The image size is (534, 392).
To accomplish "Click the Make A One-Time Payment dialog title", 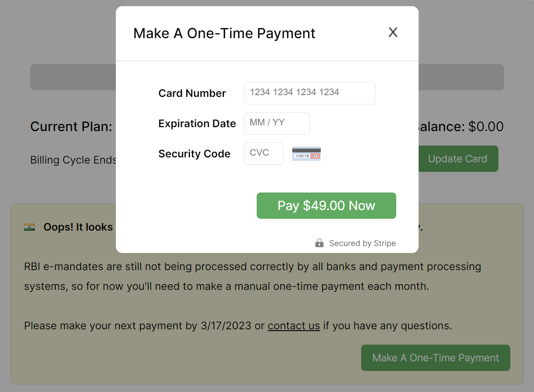I will (x=224, y=33).
